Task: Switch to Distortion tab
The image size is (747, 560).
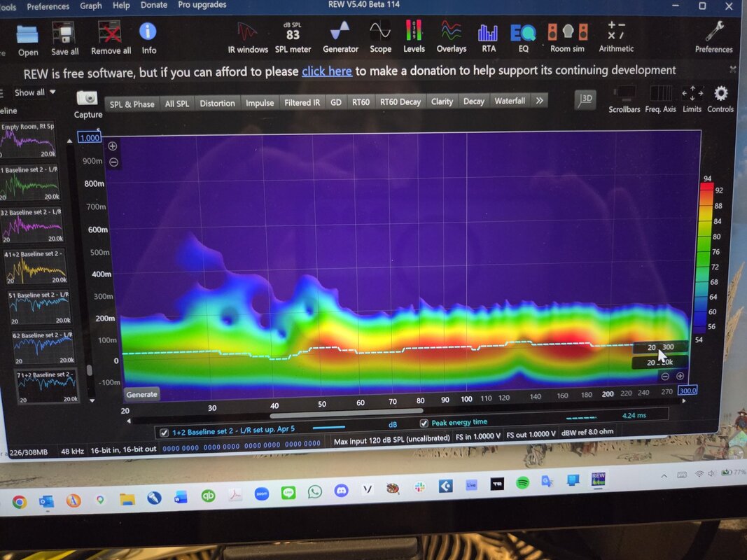Action: 217,103
